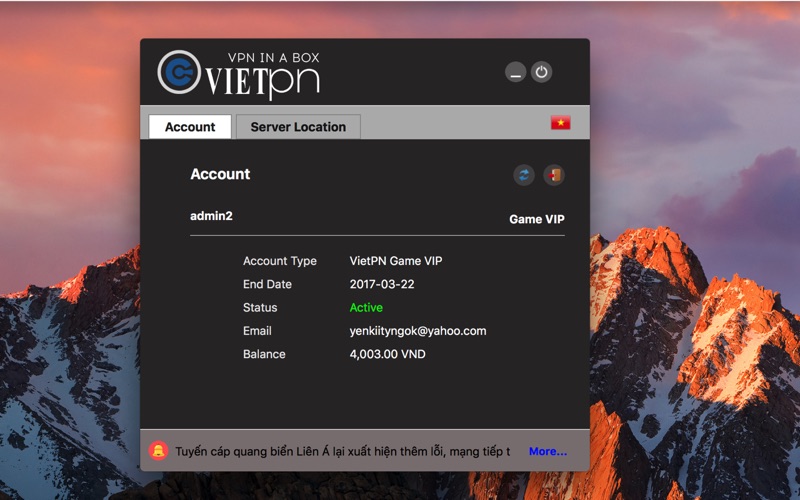Select the yahoo.com email address

(x=418, y=331)
